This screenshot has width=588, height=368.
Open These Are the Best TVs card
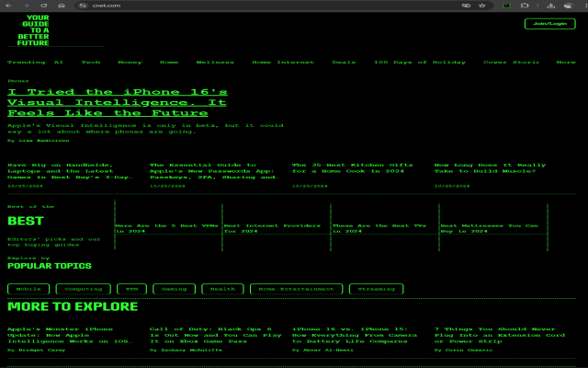tap(379, 228)
